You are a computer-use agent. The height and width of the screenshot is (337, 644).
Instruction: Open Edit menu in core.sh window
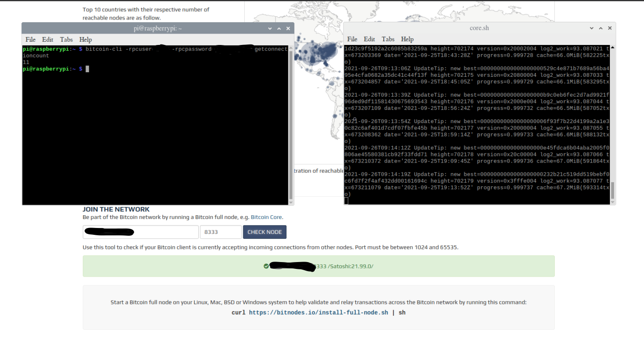369,39
